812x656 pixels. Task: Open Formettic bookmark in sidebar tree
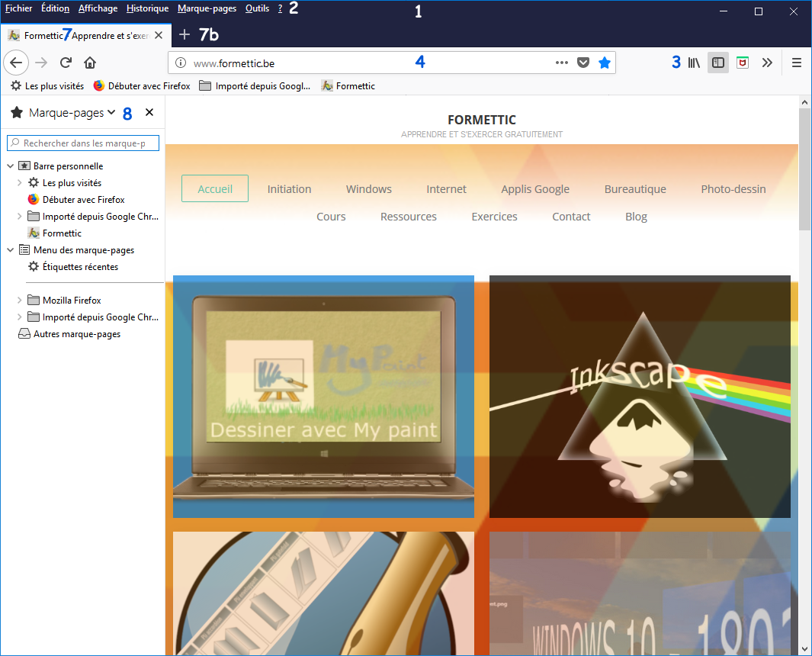62,233
